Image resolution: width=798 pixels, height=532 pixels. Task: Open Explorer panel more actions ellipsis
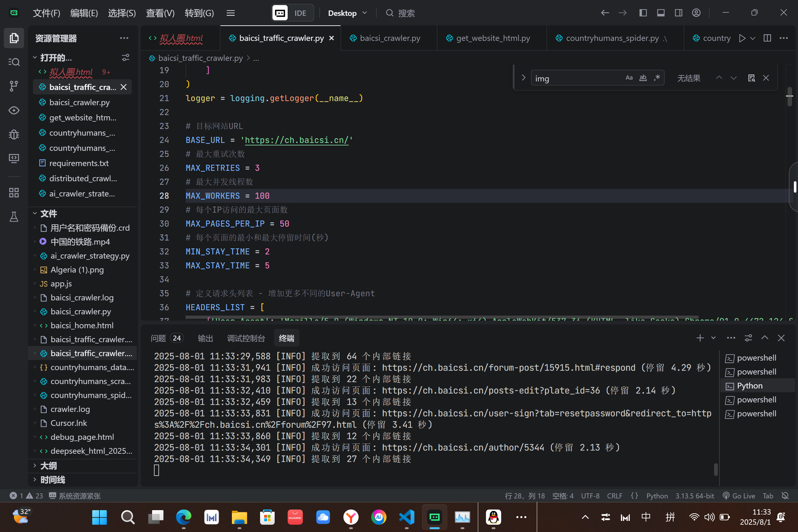(124, 38)
